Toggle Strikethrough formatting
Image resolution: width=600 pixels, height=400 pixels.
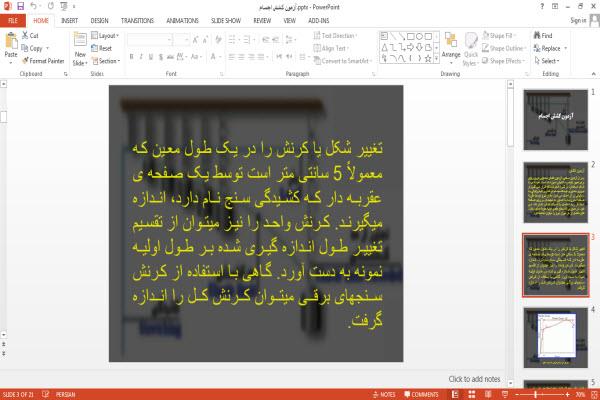[170, 57]
